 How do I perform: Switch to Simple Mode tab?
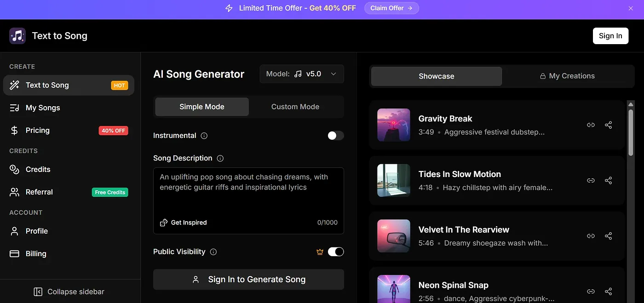(202, 107)
